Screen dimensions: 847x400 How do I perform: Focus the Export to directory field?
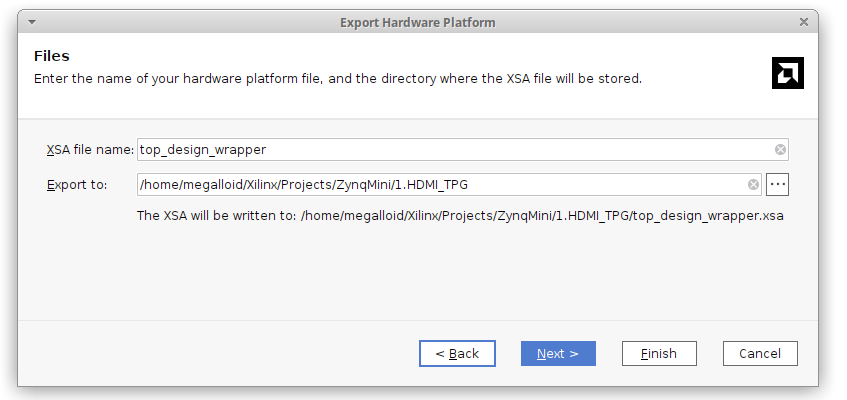pos(440,185)
